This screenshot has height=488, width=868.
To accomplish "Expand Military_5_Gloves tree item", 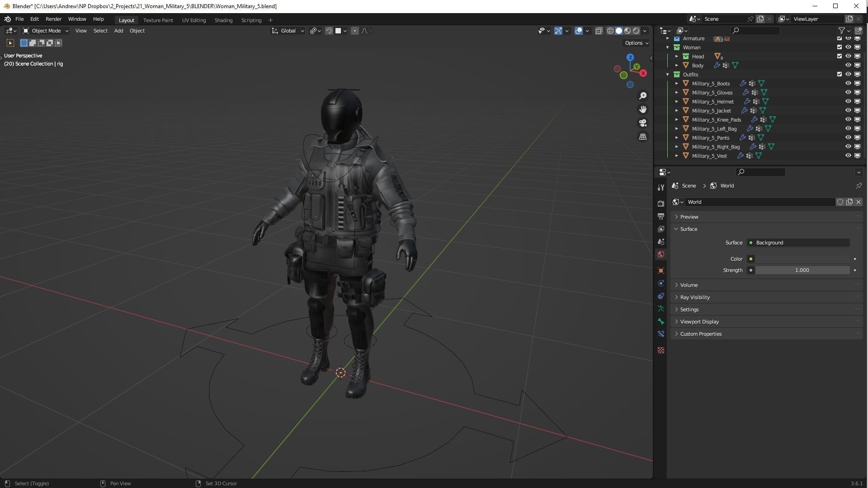I will click(676, 92).
